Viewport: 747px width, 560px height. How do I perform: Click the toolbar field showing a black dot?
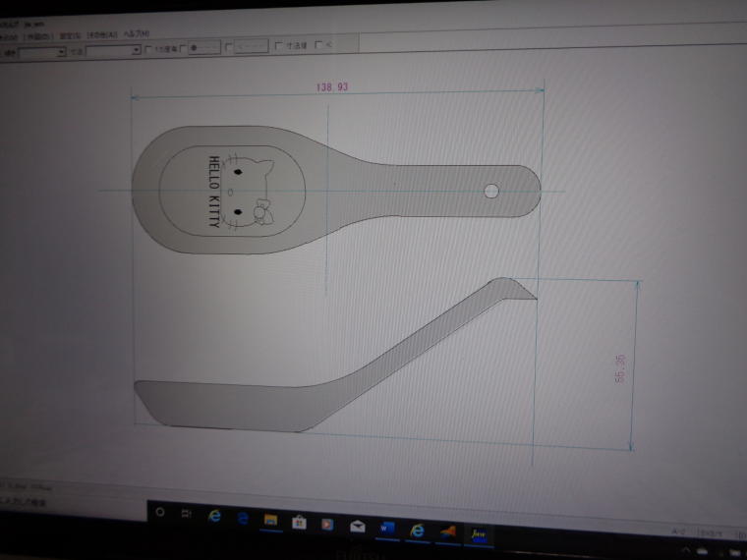coord(204,47)
